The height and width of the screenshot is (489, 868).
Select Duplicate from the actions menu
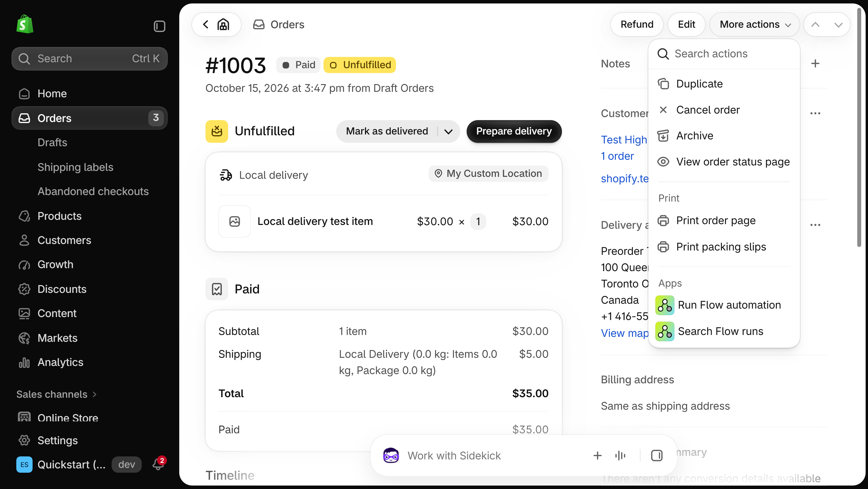coord(724,84)
